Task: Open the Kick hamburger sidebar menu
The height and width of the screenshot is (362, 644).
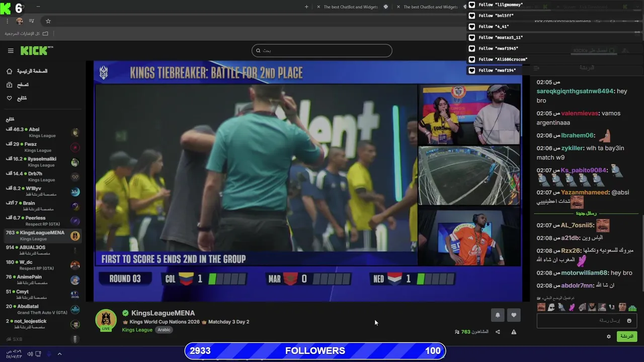Action: pyautogui.click(x=11, y=50)
